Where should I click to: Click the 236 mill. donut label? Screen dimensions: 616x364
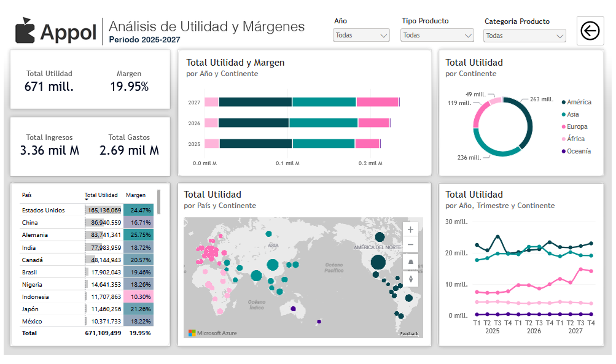469,158
